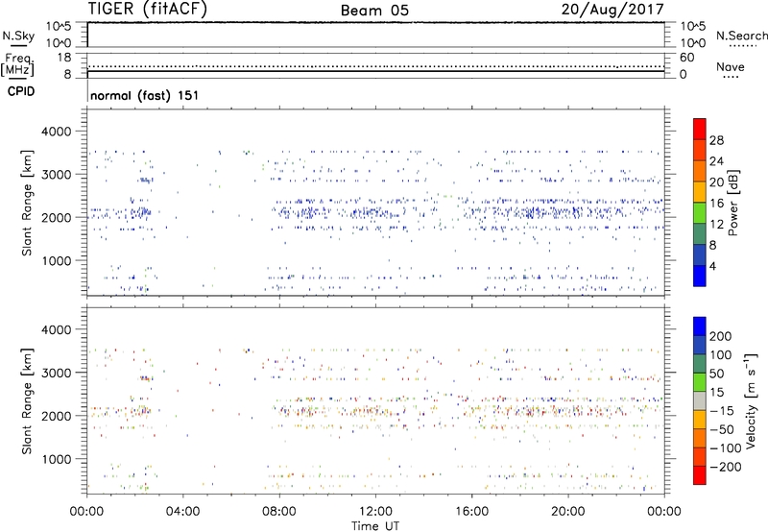This screenshot has width=768, height=532.
Task: Click the 4000 tick on the velocity panel
Action: [56, 329]
